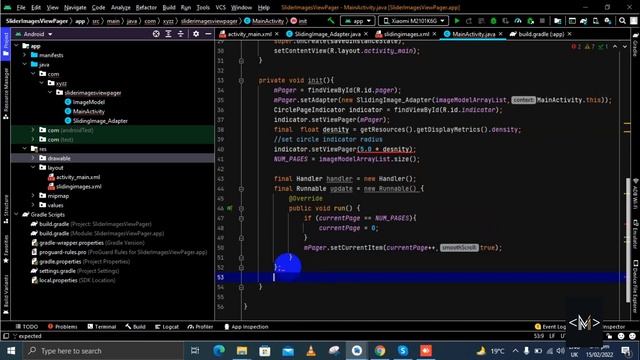The height and width of the screenshot is (360, 640).
Task: Collapse the layout folder
Action: coord(33,168)
